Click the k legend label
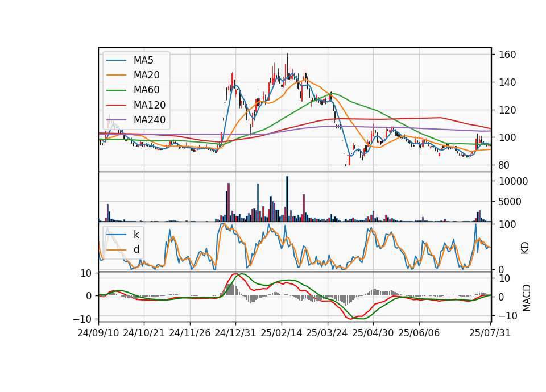 [136, 235]
